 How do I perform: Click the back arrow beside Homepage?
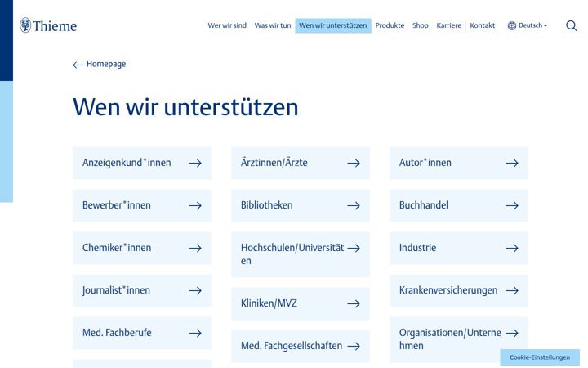(78, 65)
